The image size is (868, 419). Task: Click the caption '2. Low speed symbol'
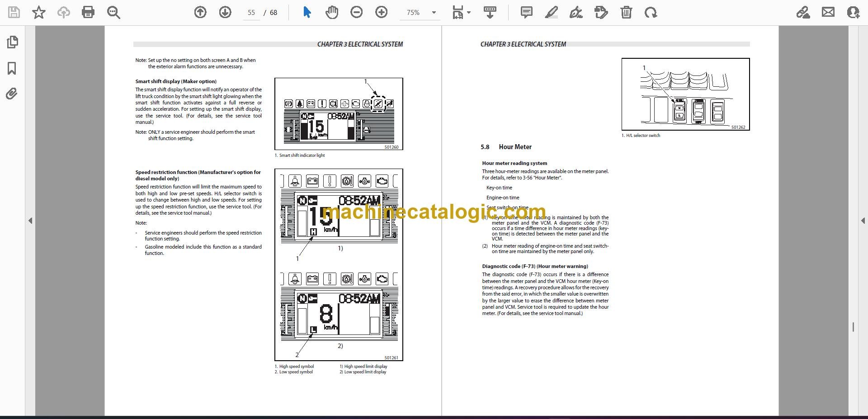point(294,372)
